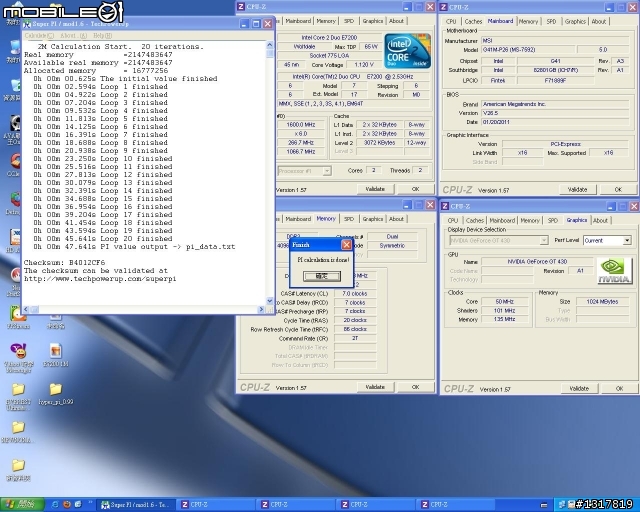
Task: Click the American Megatrends Inc. brand field
Action: pyautogui.click(x=555, y=104)
